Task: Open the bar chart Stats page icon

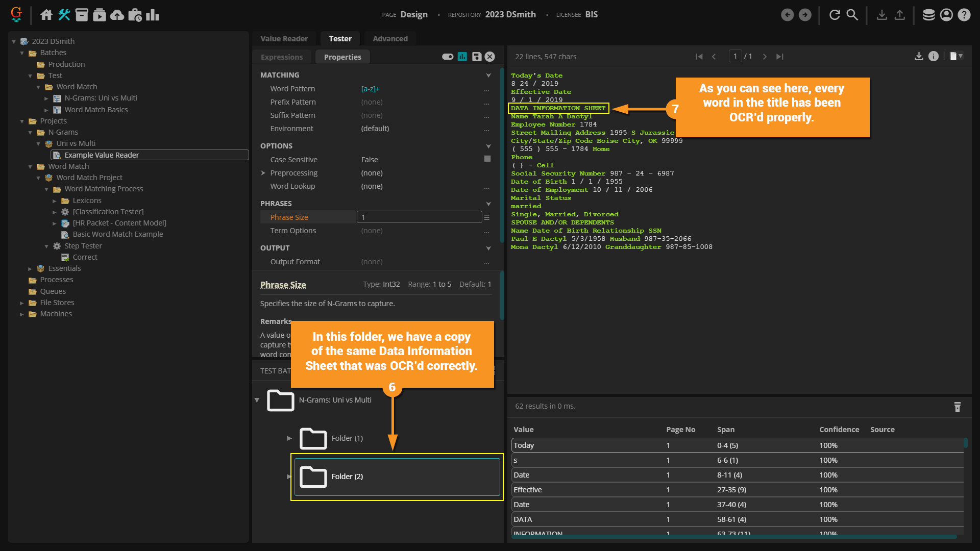Action: pyautogui.click(x=153, y=15)
